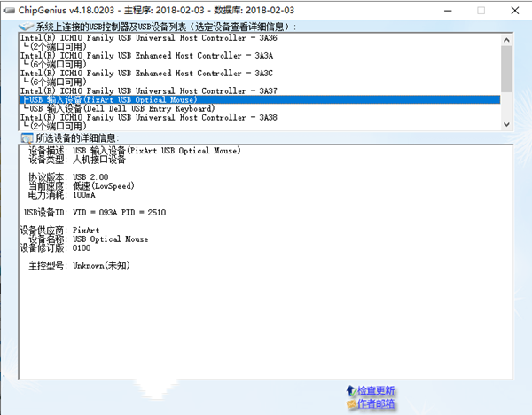This screenshot has height=415, width=532.
Task: Open the 作者邮箱 link
Action: (x=376, y=403)
